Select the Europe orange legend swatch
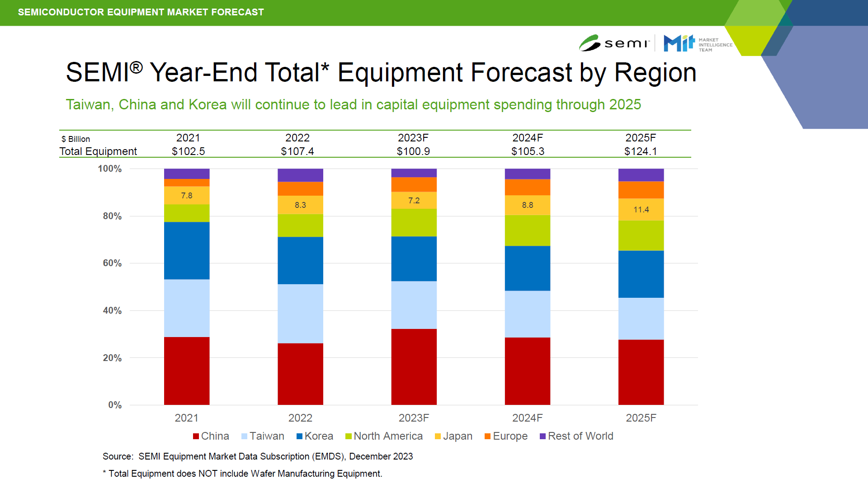Image resolution: width=868 pixels, height=488 pixels. click(x=488, y=436)
